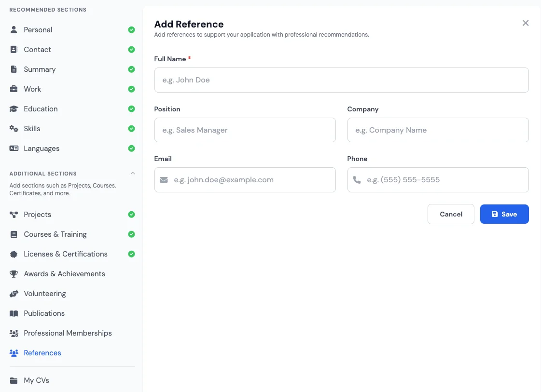Click the green checkmark beside Summary

coord(131,69)
